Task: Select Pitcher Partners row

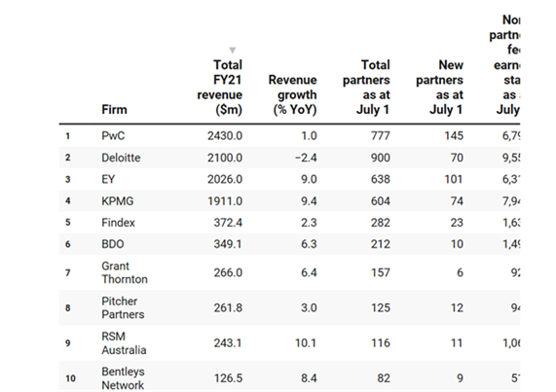Action: point(289,307)
